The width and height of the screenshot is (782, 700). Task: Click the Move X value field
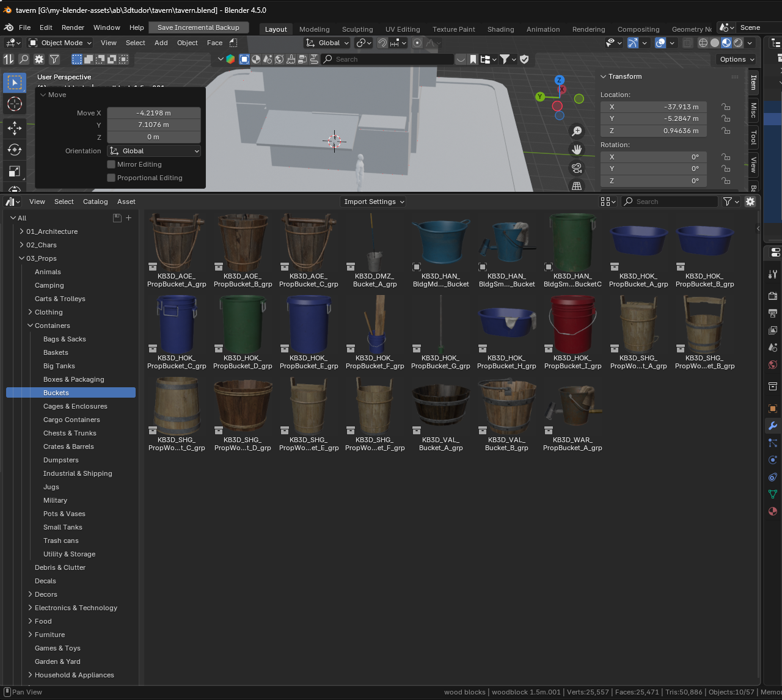(x=154, y=113)
